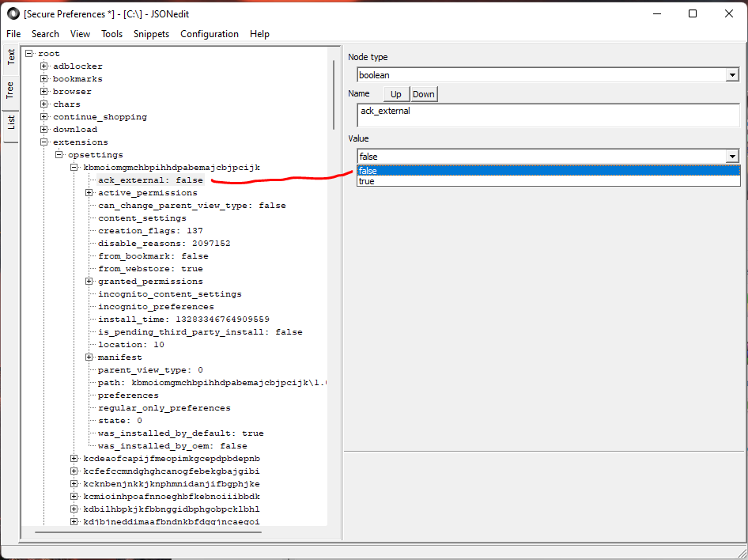Viewport: 748px width, 560px height.
Task: Select 'install_time: 13283346764909559' row
Action: coord(183,319)
